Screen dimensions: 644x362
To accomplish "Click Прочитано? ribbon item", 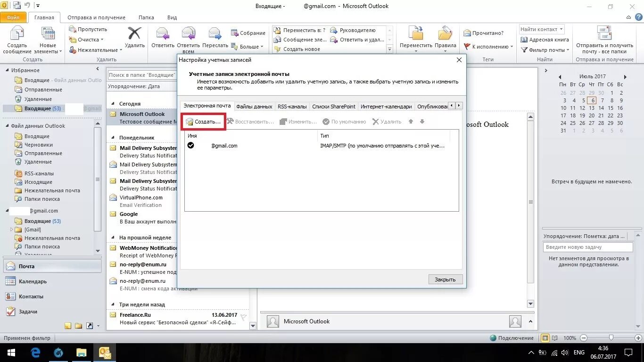I will pos(483,33).
